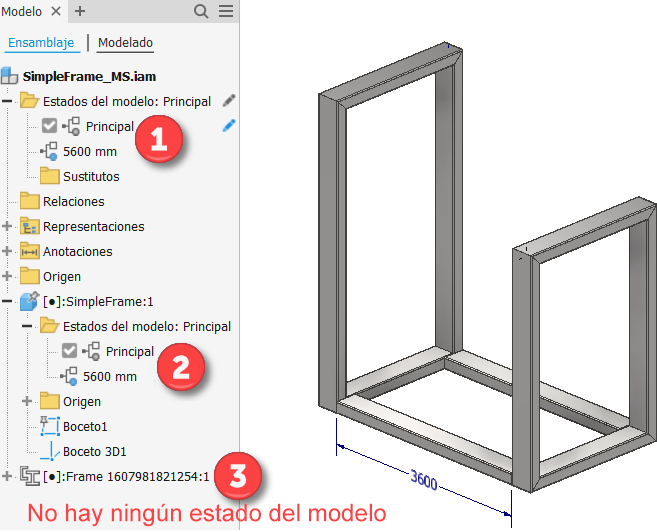657x532 pixels.
Task: Expand the Anotaciones folder
Action: [x=7, y=251]
